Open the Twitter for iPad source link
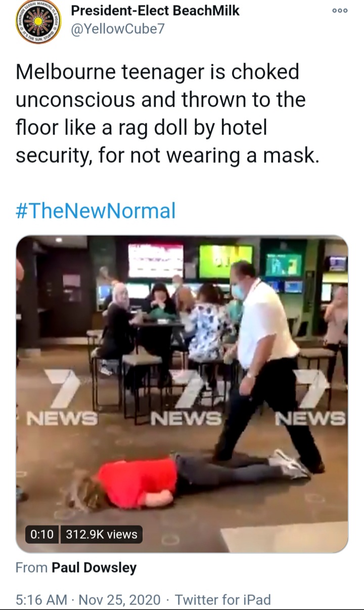The height and width of the screenshot is (610, 364). point(223,600)
